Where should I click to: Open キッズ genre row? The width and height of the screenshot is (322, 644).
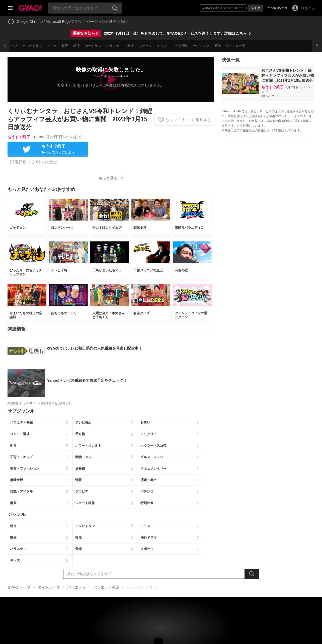[x=40, y=560]
